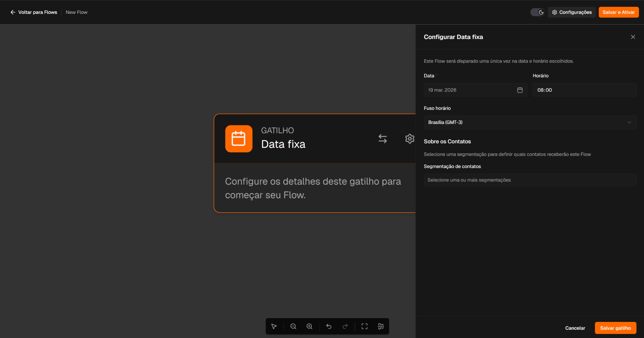Click the moon icon on theme switch
This screenshot has height=338, width=644.
(541, 12)
